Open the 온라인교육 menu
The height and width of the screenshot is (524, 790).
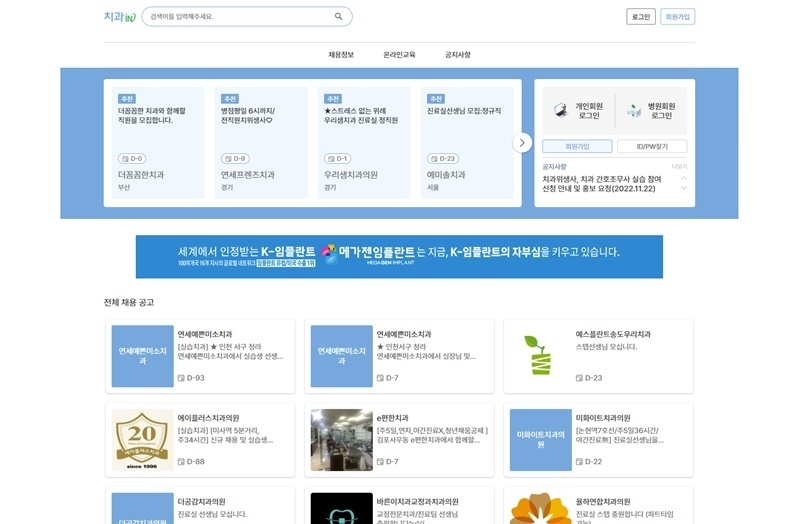399,54
